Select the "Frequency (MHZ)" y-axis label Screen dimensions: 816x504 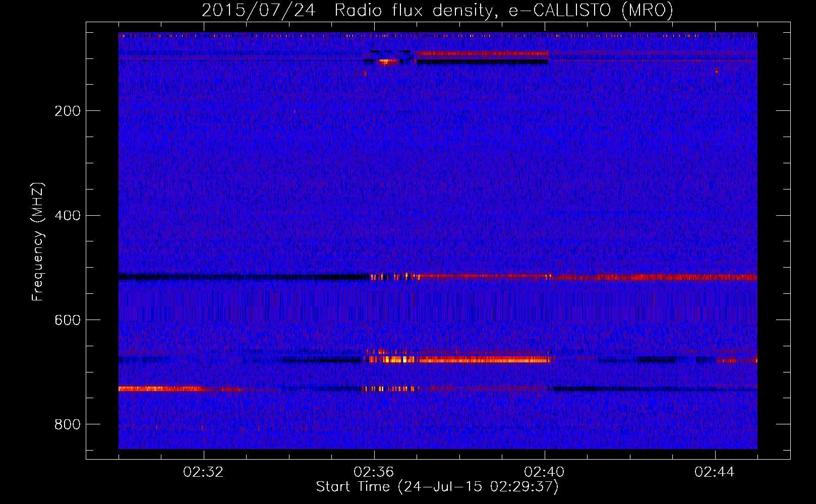pyautogui.click(x=38, y=241)
